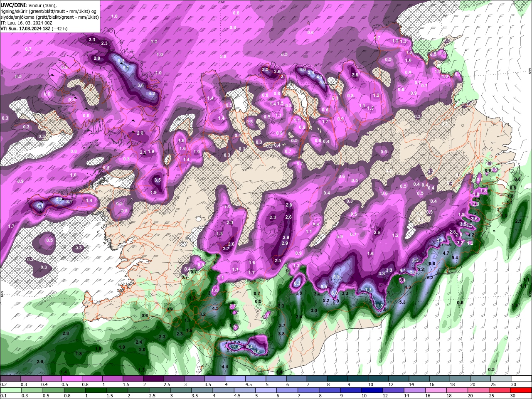
Task: Click the '3.8' precipitation value on the map
Action: pyautogui.click(x=281, y=334)
